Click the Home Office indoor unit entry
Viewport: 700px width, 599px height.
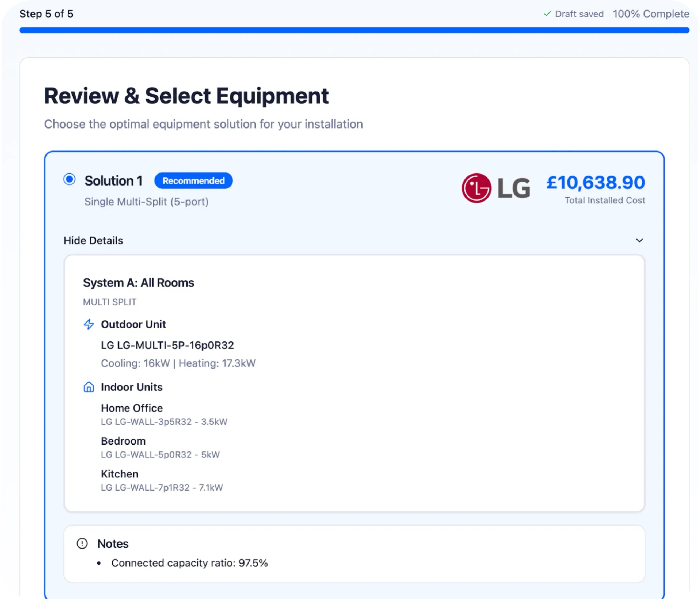132,408
